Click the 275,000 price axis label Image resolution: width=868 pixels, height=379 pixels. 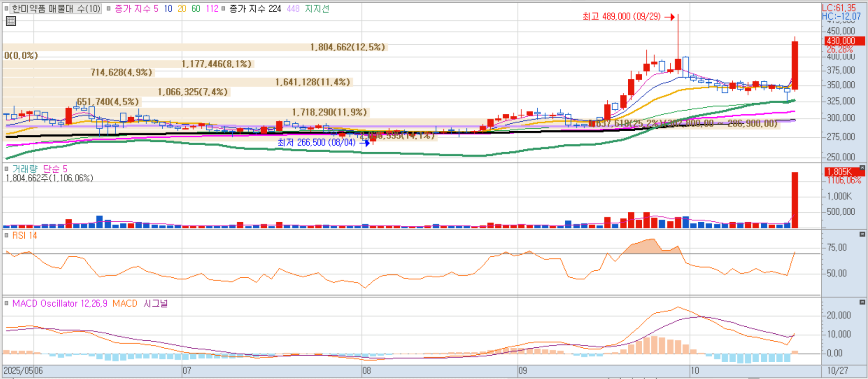pos(841,137)
